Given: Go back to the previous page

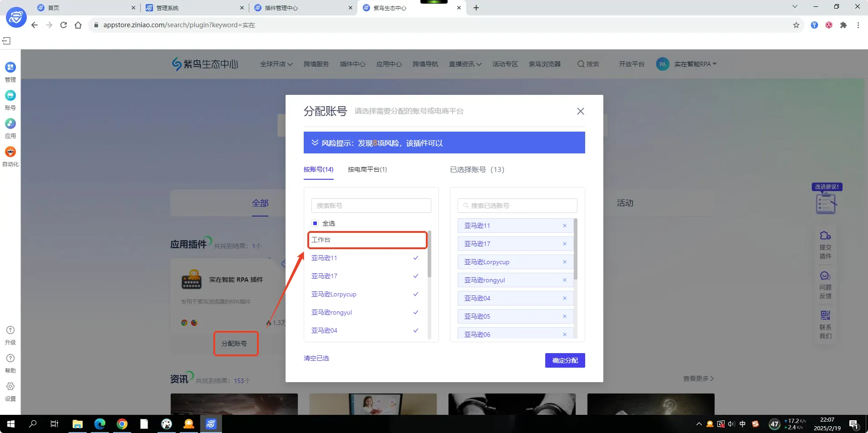Looking at the screenshot, I should pyautogui.click(x=35, y=25).
